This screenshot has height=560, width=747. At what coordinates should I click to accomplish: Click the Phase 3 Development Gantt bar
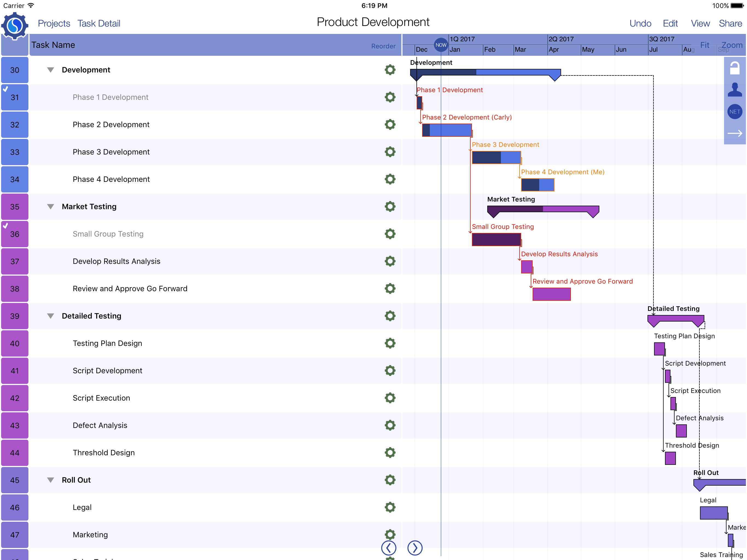pyautogui.click(x=496, y=158)
